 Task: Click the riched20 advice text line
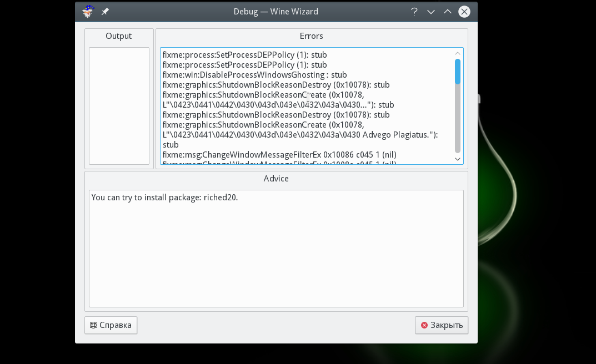pyautogui.click(x=164, y=198)
